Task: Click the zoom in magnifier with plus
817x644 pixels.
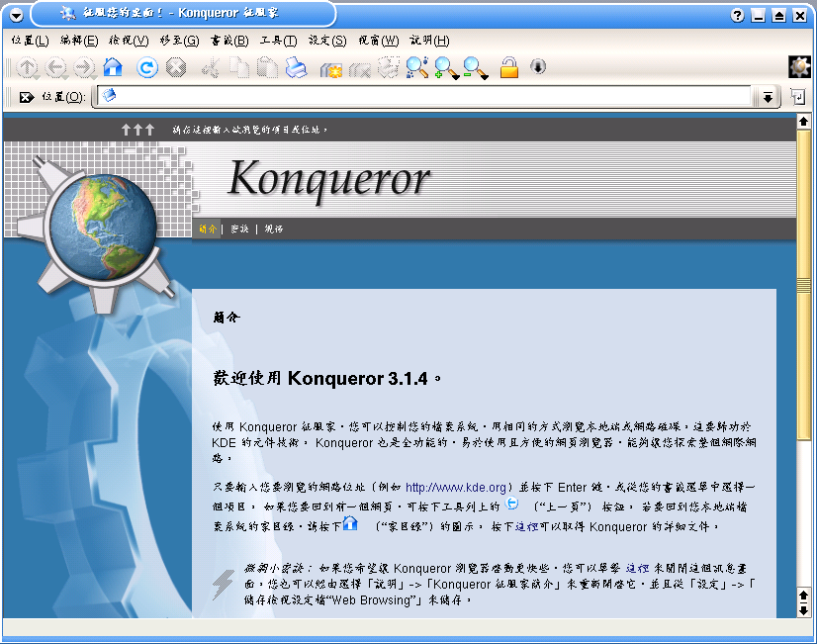Action: pos(446,67)
